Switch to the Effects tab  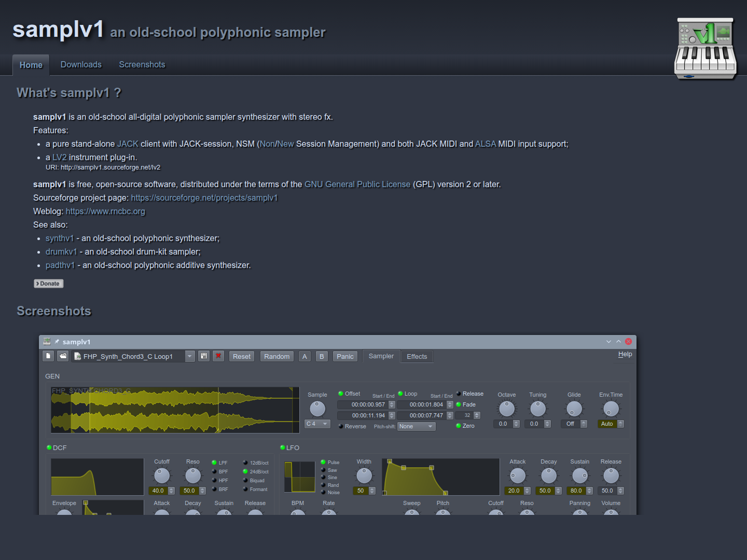417,356
